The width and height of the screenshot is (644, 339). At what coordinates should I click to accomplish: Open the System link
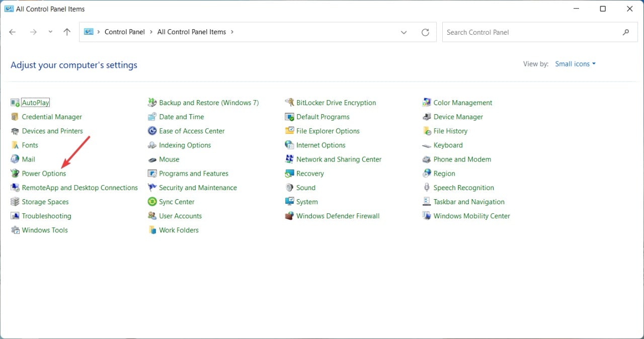(x=307, y=202)
